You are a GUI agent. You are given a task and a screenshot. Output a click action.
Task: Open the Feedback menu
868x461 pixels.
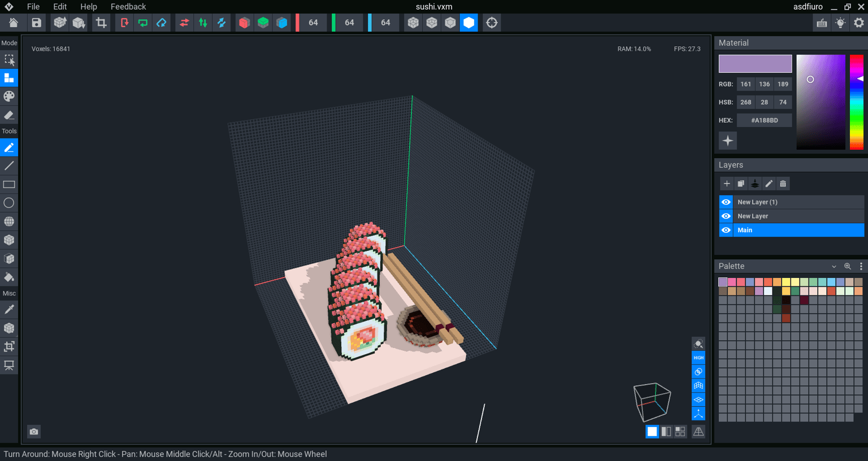(128, 7)
